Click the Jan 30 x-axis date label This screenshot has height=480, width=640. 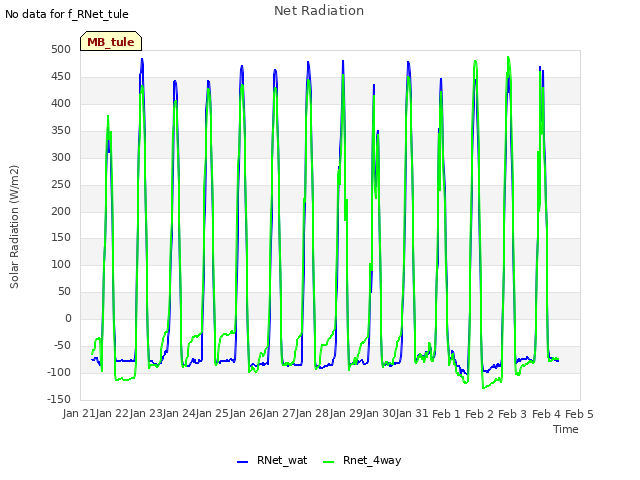379,413
